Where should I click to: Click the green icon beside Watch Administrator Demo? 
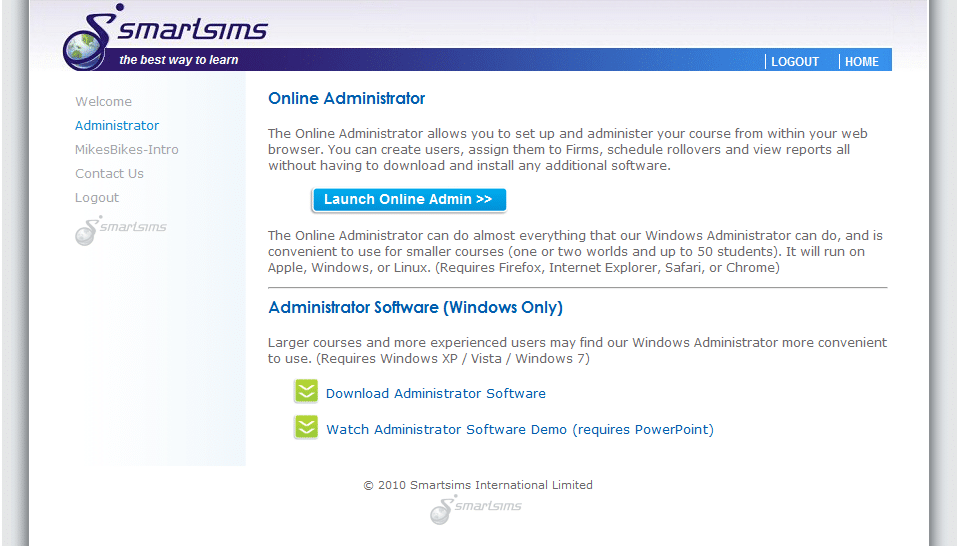coord(305,428)
